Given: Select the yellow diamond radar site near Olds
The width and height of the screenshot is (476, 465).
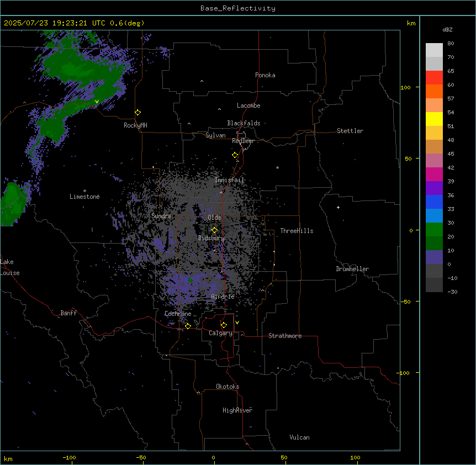Looking at the screenshot, I should tap(214, 230).
